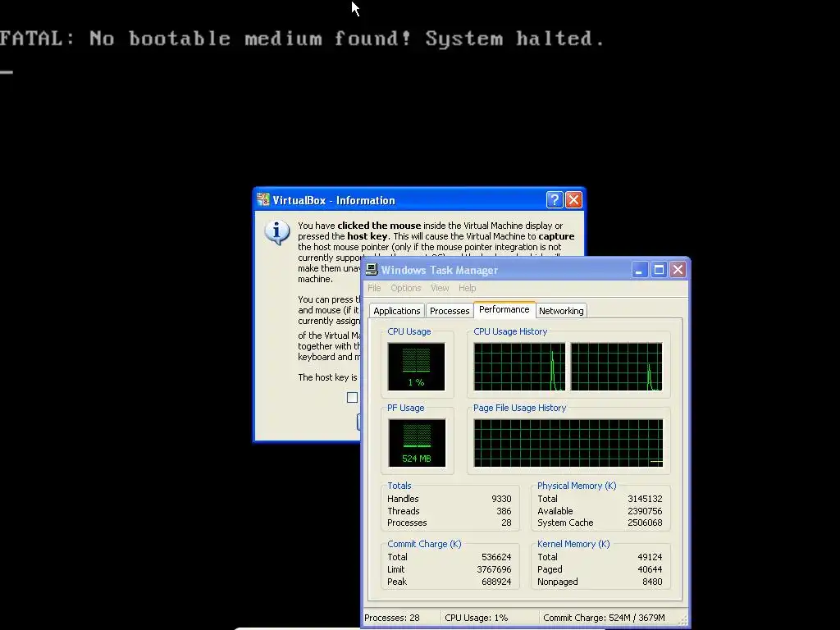Select the Performance tab
This screenshot has width=840, height=630.
tap(504, 309)
